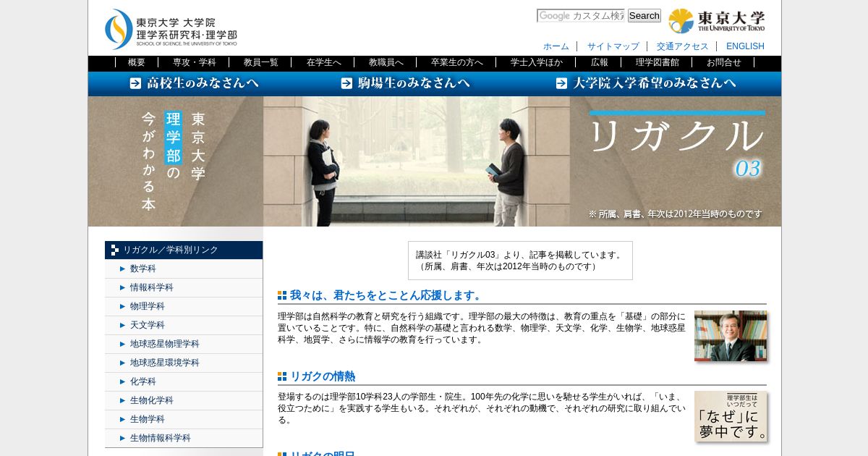Image resolution: width=868 pixels, height=456 pixels.
Task: Open the 生物学科 department link
Action: tap(148, 419)
